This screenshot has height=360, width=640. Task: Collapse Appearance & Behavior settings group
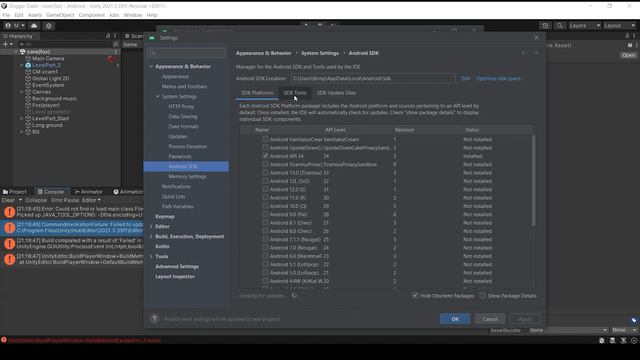coord(151,67)
